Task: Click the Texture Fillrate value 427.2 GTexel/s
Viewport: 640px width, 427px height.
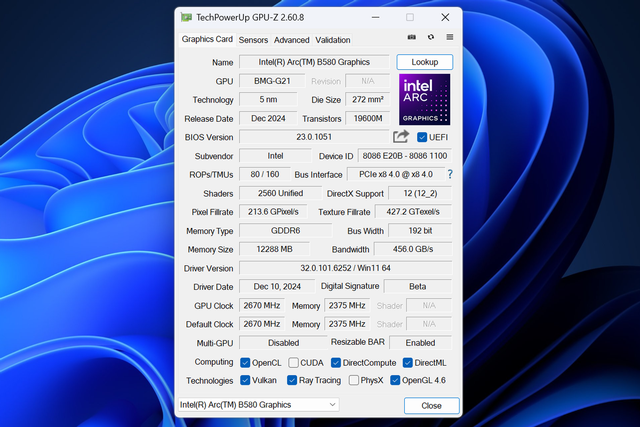Action: coord(413,212)
